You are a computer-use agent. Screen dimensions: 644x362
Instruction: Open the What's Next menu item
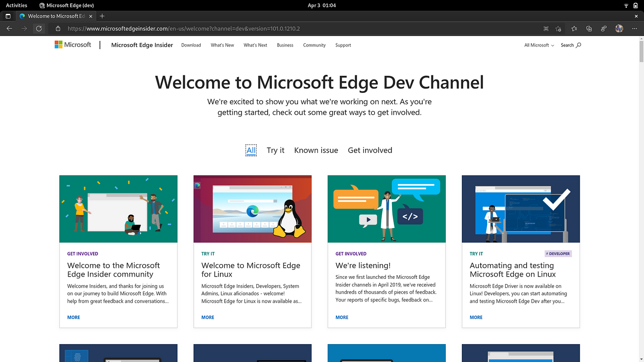[x=255, y=45]
